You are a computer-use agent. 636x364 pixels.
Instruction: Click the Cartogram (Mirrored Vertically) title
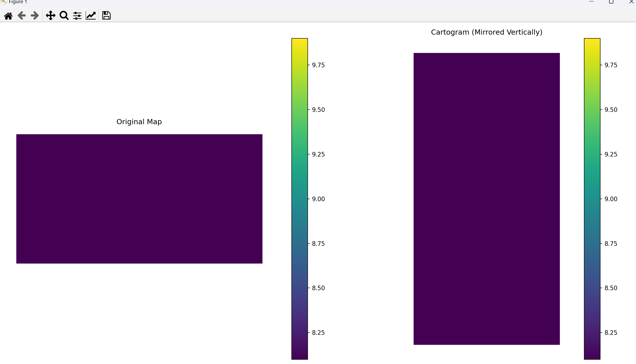(x=486, y=32)
